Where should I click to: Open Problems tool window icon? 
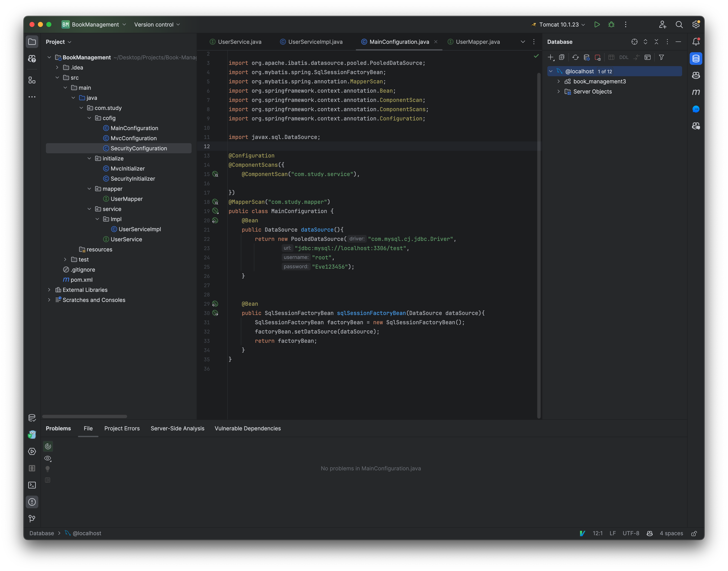coord(32,502)
